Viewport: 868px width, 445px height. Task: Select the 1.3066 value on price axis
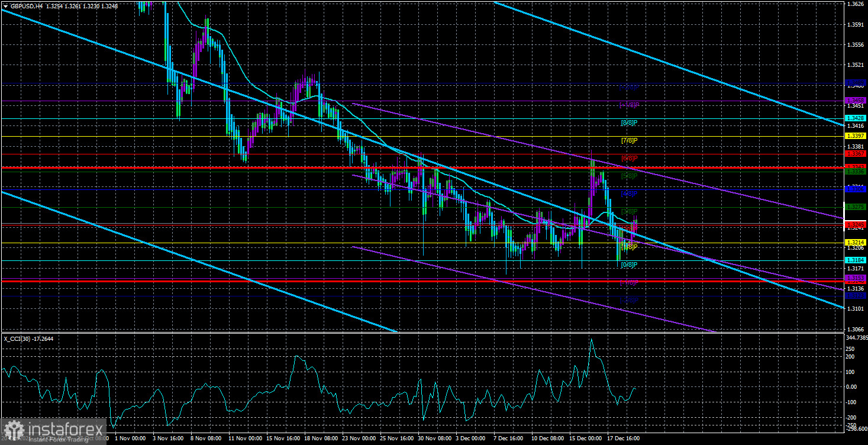tap(856, 330)
